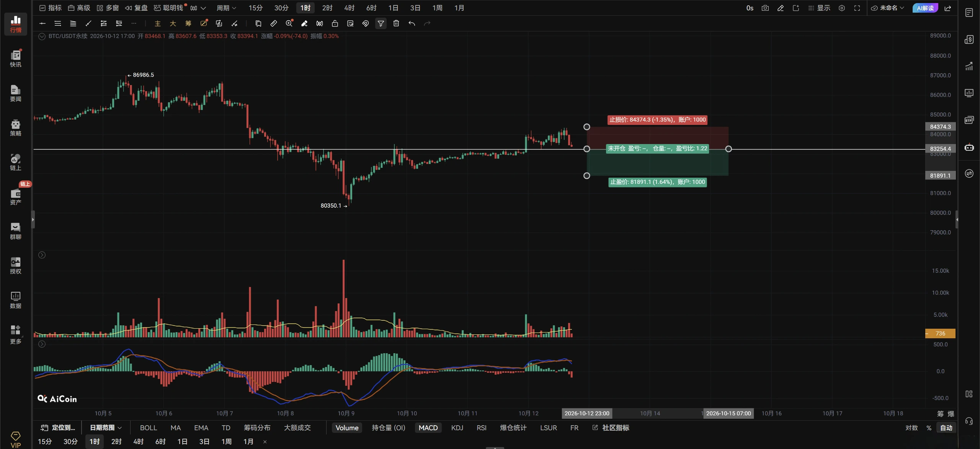This screenshot has width=980, height=449.
Task: Open 策略 strategy robot in the sidebar
Action: pyautogui.click(x=16, y=128)
